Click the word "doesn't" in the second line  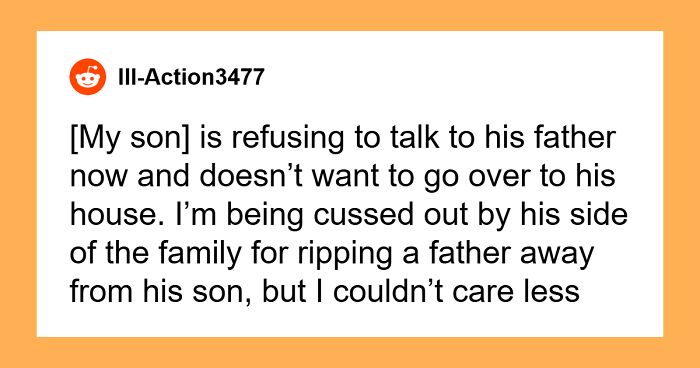point(252,176)
